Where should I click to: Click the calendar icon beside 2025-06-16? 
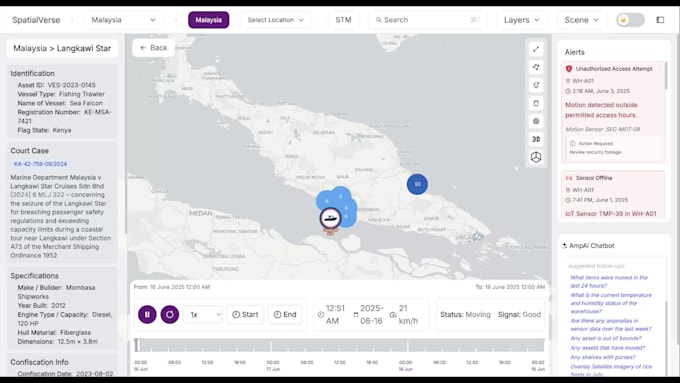click(356, 314)
